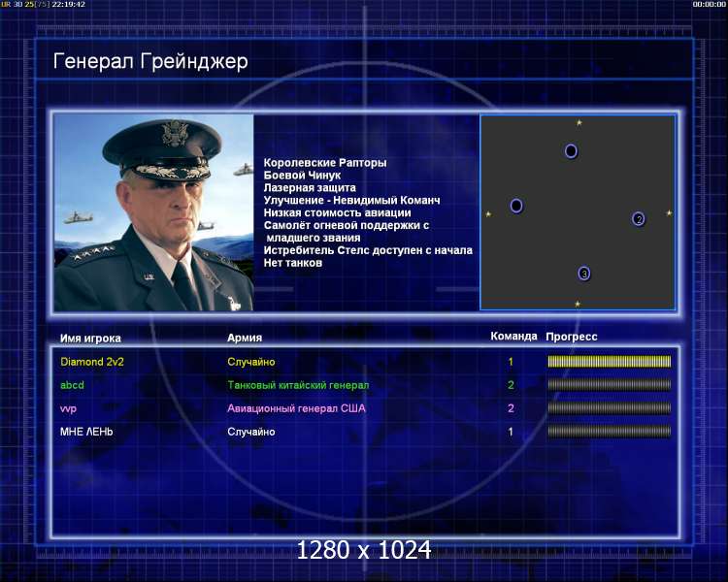
Task: Click the 'Боевой Чинук' feature line
Action: coord(302,175)
